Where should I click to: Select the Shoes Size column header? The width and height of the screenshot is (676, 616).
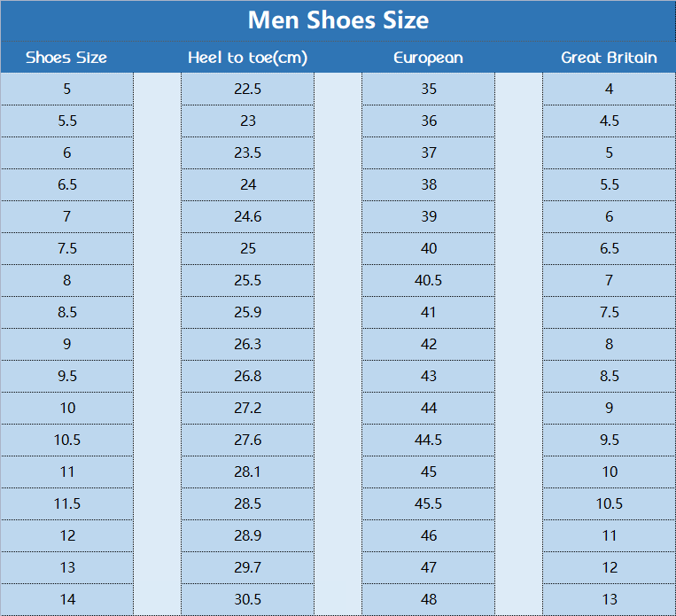[66, 58]
